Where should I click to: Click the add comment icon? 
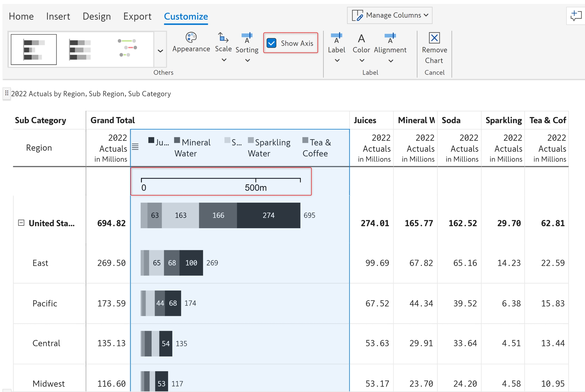click(576, 16)
